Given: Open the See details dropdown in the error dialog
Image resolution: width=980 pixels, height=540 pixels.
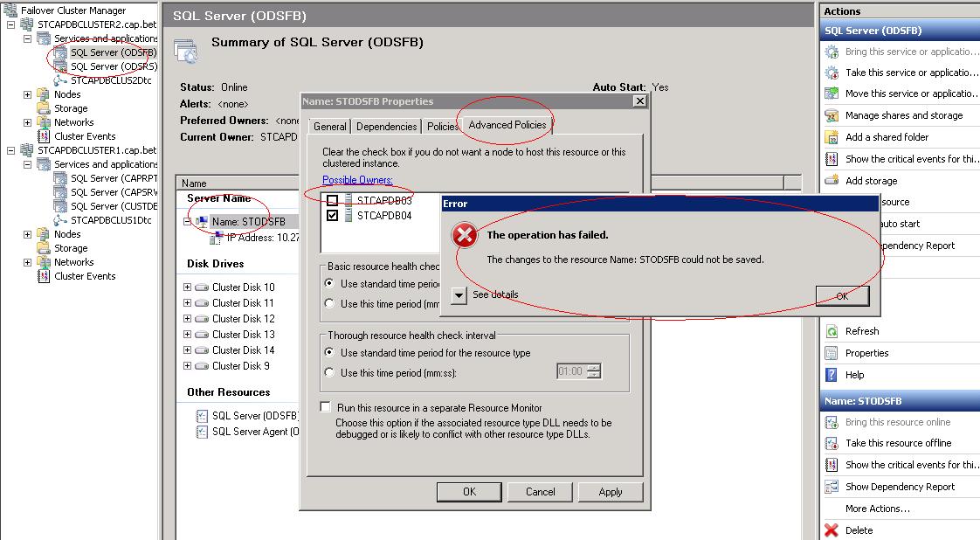Looking at the screenshot, I should (459, 297).
